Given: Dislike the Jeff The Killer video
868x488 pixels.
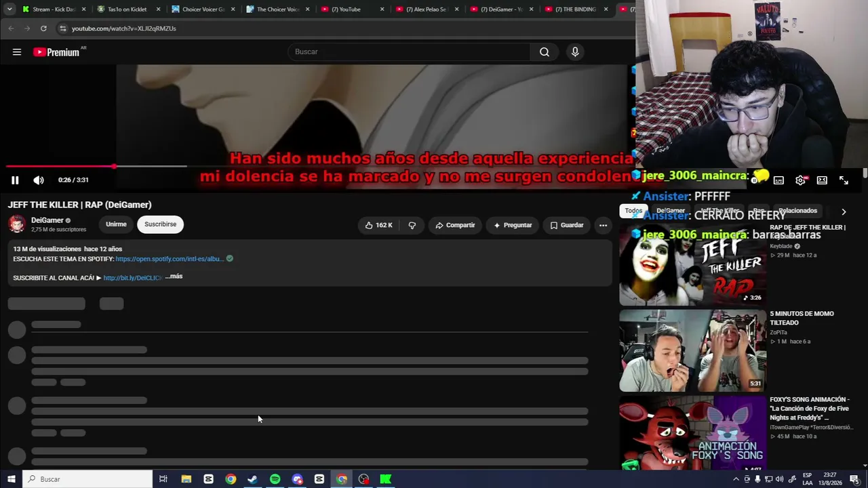Looking at the screenshot, I should 412,225.
